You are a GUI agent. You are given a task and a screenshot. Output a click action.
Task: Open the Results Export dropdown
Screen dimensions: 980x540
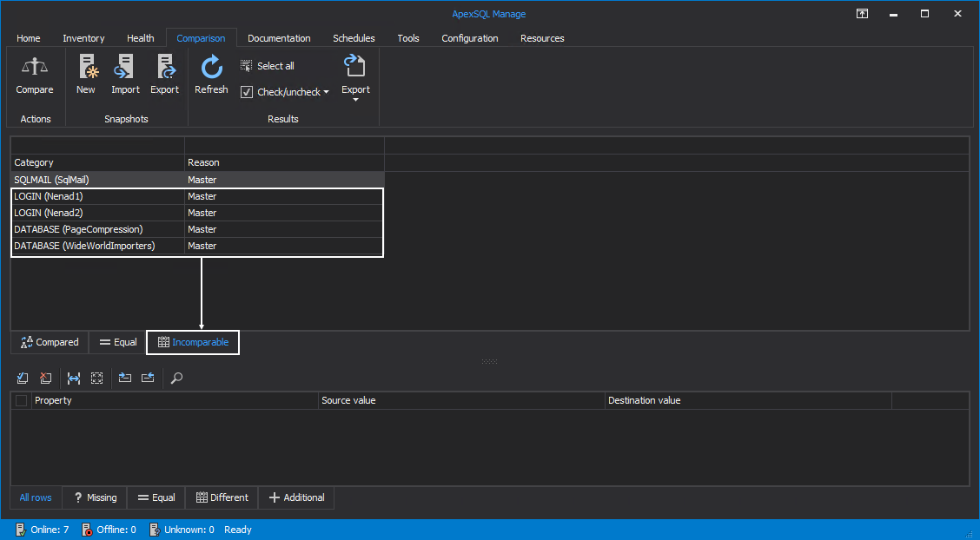point(355,78)
